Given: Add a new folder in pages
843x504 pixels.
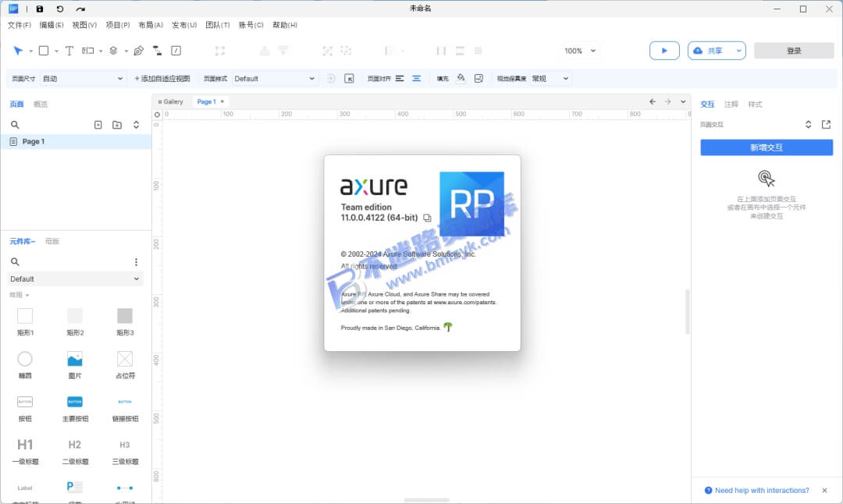Looking at the screenshot, I should (x=116, y=125).
